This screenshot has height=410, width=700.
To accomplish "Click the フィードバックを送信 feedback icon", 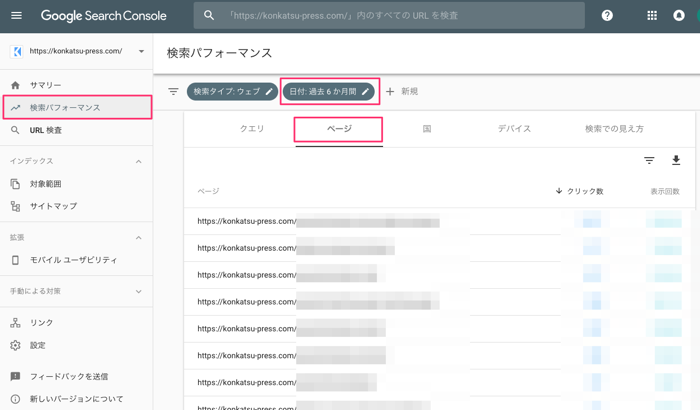I will coord(15,377).
